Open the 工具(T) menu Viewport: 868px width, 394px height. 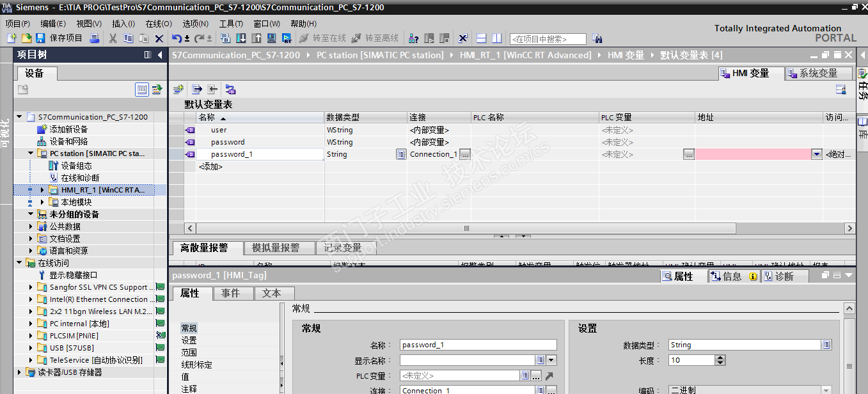(231, 24)
